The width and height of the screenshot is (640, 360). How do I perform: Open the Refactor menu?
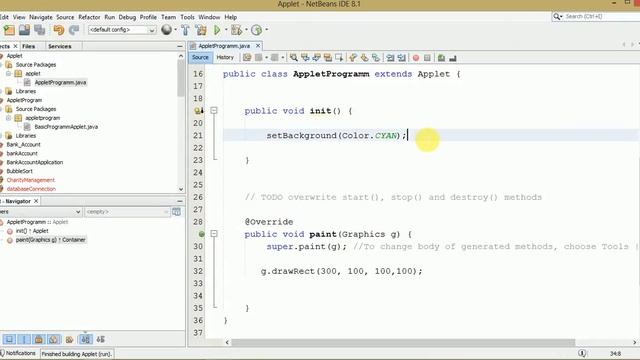click(89, 17)
